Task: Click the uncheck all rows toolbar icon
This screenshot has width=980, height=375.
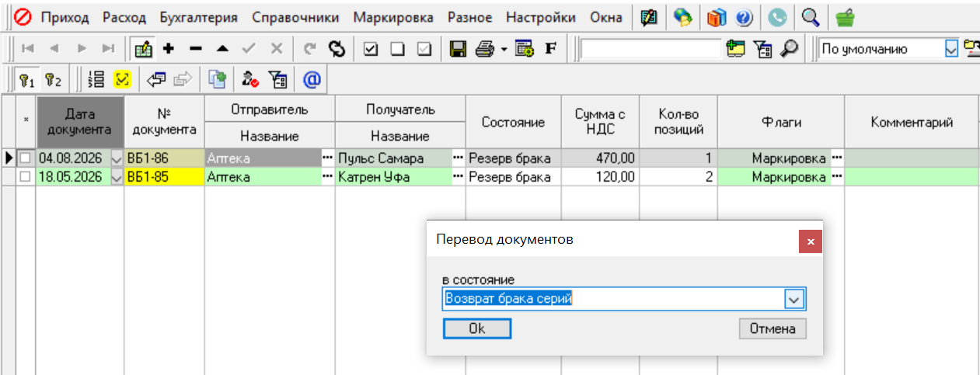Action: tap(397, 48)
